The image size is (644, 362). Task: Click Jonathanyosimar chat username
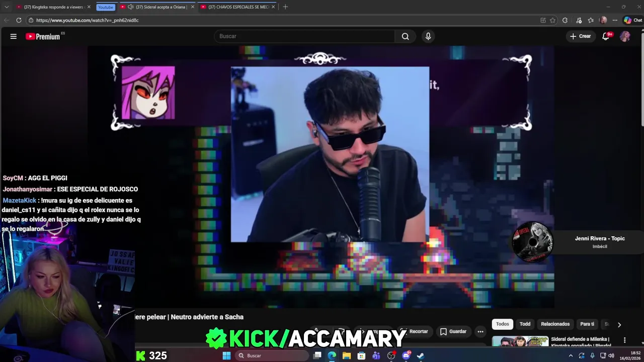(27, 189)
